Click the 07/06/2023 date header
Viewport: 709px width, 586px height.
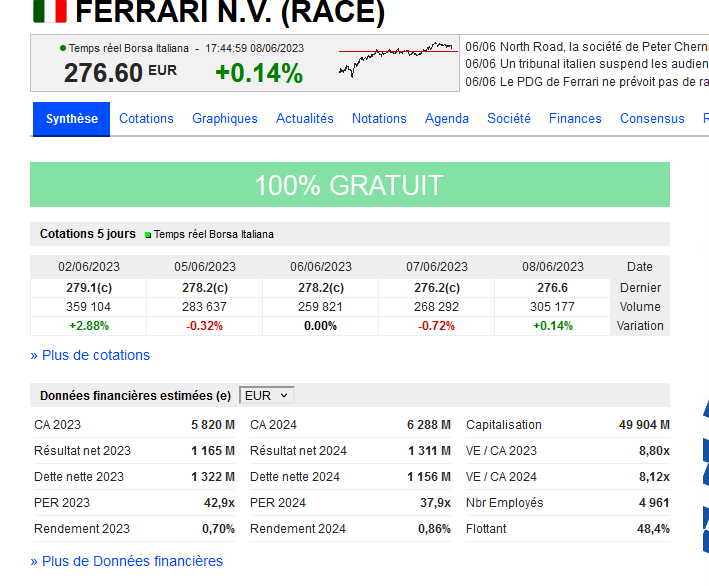tap(437, 267)
